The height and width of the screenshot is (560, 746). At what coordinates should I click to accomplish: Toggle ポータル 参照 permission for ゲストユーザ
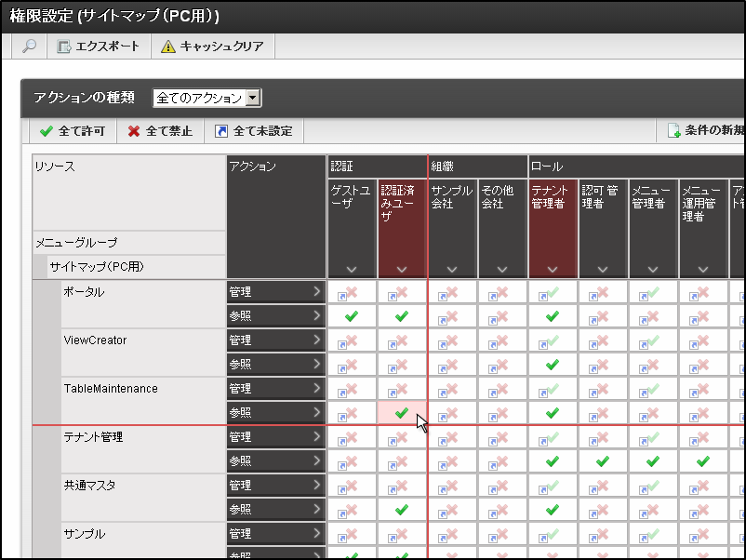352,316
